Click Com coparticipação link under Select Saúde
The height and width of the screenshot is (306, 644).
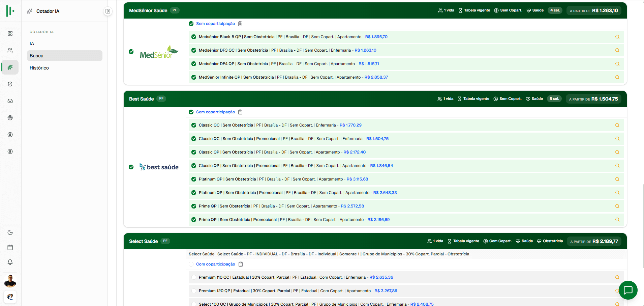click(216, 264)
